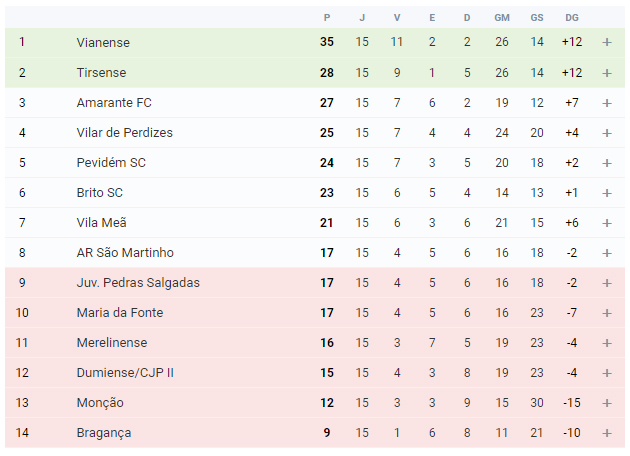630x456 pixels.
Task: Open Merelinense plus icon
Action: (607, 343)
